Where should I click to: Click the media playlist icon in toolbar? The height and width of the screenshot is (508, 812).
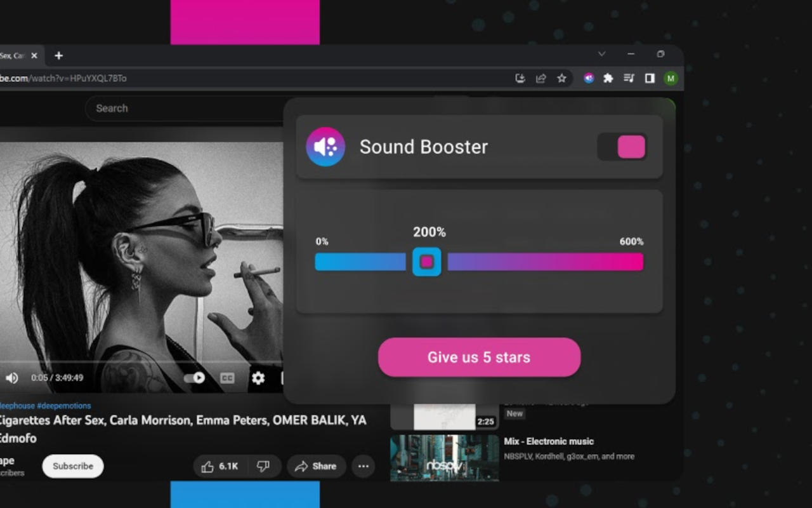629,78
